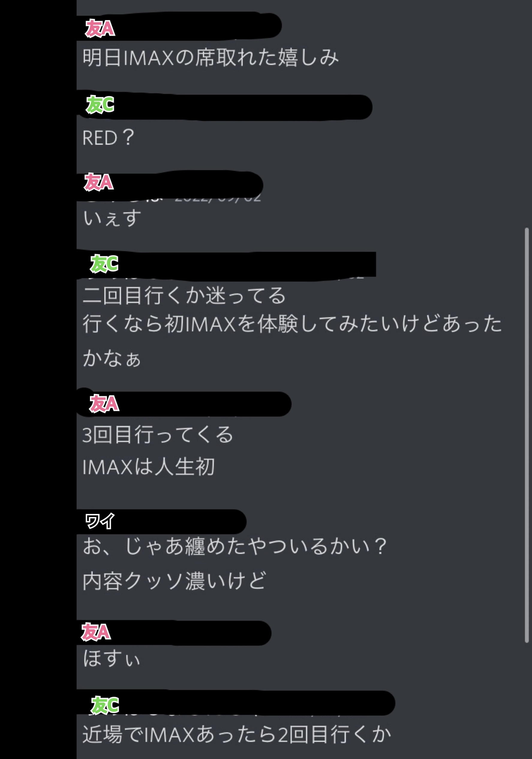Select the message 明日IMAXの席取れた嬉しみ
The height and width of the screenshot is (759, 532).
(x=211, y=57)
